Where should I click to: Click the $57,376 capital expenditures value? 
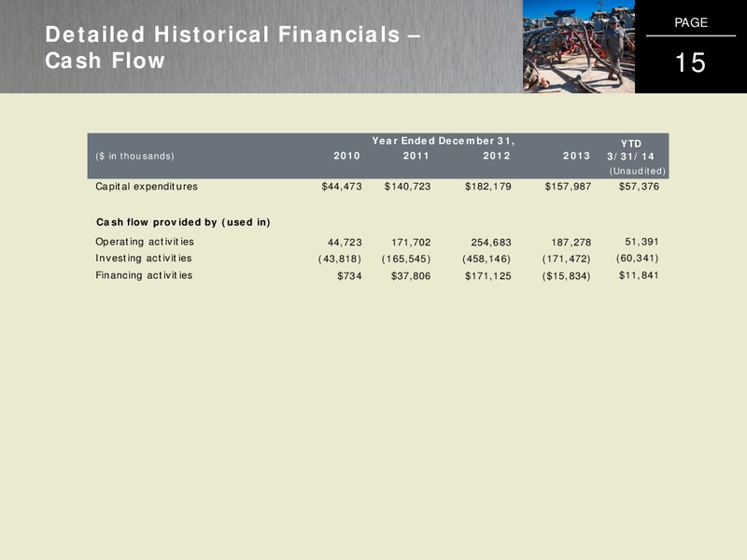click(639, 187)
